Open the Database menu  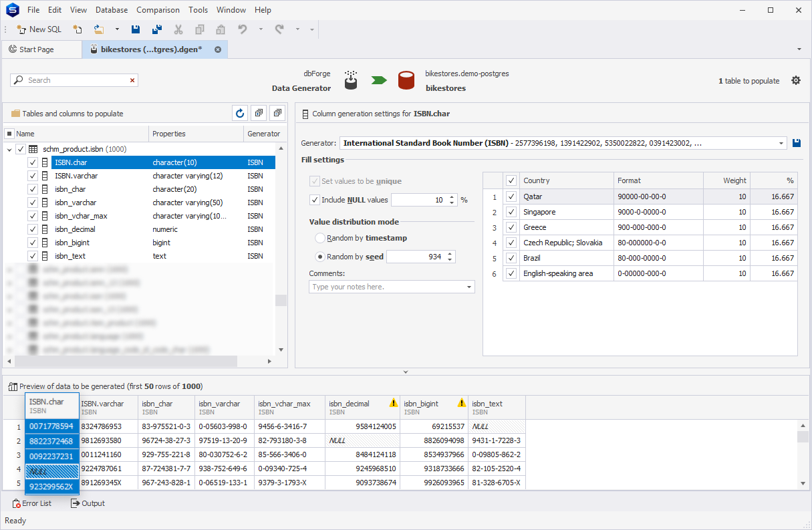(x=112, y=10)
